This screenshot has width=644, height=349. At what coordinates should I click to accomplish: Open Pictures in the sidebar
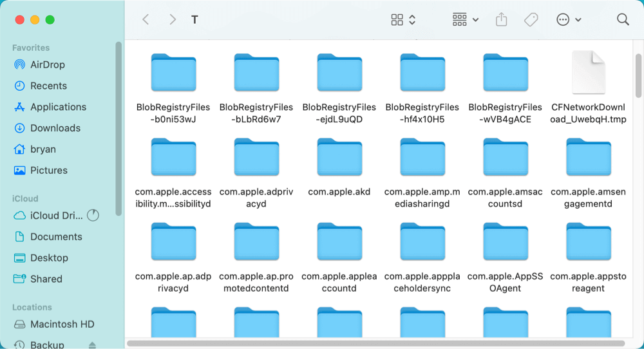tap(48, 171)
